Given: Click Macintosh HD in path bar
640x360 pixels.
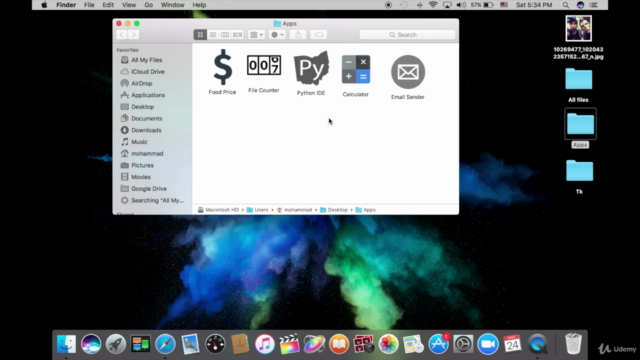Looking at the screenshot, I should tap(218, 210).
